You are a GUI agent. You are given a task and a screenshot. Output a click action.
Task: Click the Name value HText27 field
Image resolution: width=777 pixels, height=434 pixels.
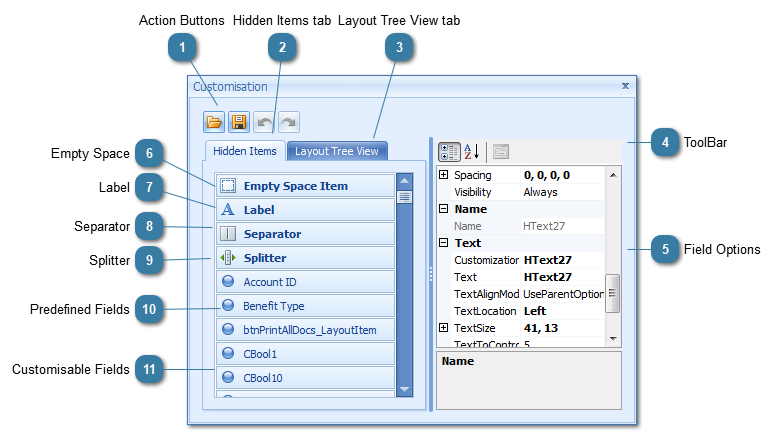point(563,226)
